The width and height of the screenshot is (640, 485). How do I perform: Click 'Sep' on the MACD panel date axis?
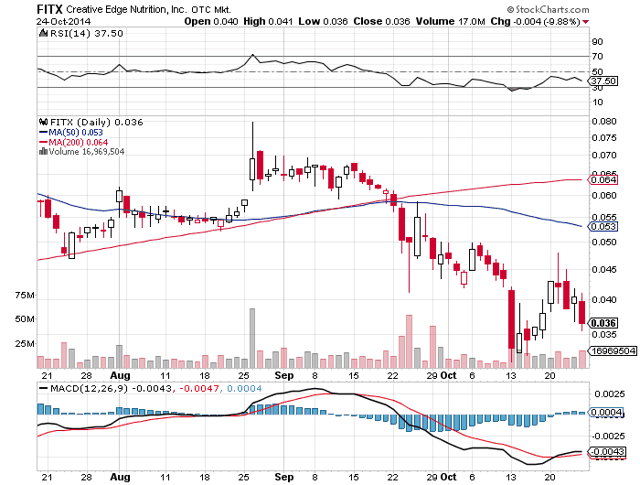(x=284, y=476)
